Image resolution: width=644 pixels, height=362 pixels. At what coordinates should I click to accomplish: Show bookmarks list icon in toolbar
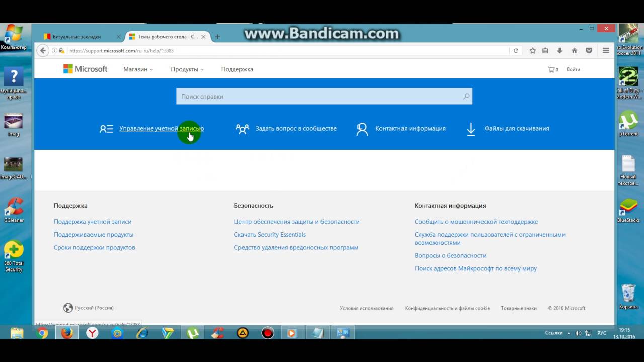(x=545, y=51)
